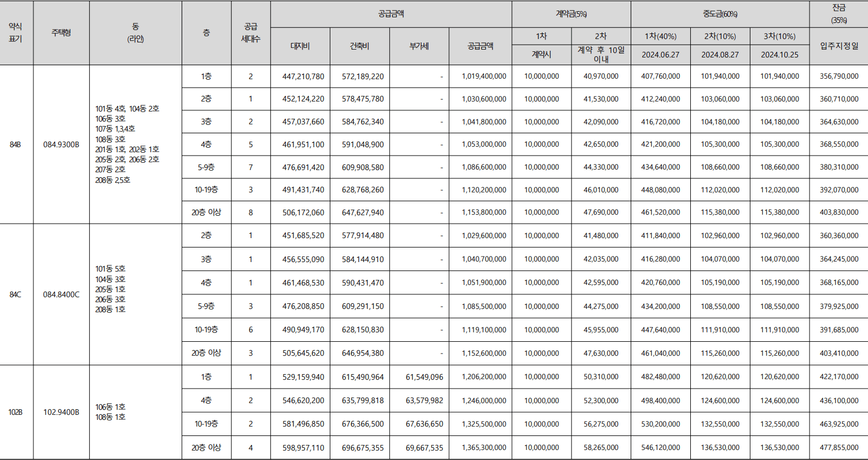Select VAT amount 69,667,535
The width and height of the screenshot is (868, 460).
pos(425,448)
